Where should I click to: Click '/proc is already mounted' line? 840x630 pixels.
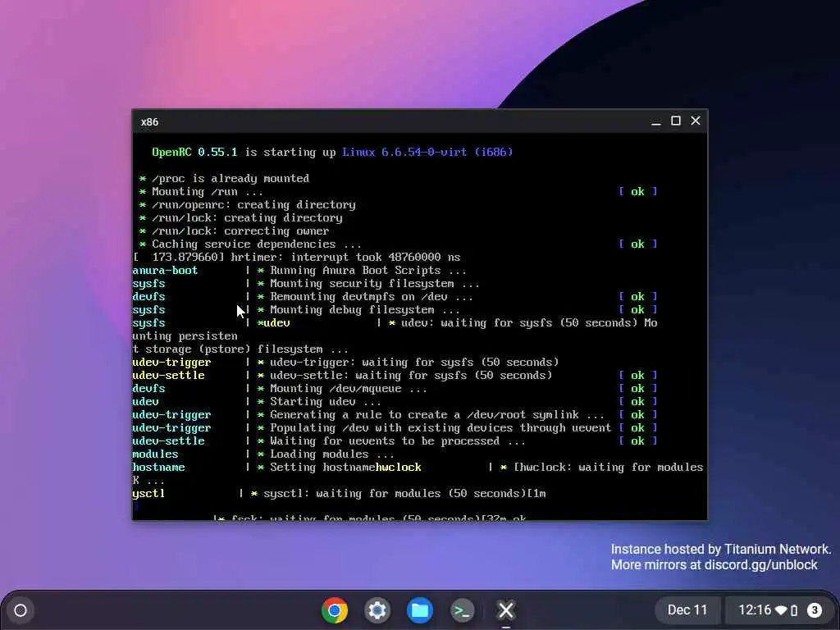[x=231, y=178]
